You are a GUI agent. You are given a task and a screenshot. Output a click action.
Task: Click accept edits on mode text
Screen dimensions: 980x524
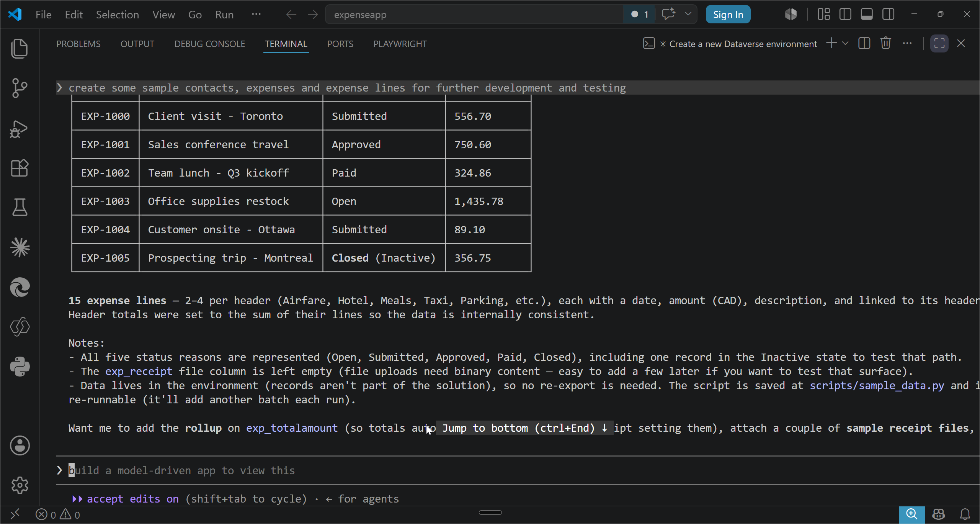[133, 499]
